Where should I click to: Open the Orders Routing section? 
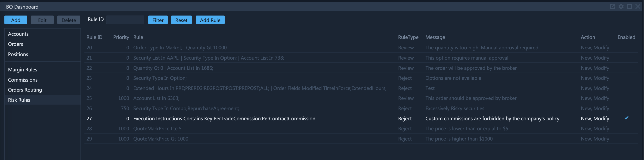25,90
